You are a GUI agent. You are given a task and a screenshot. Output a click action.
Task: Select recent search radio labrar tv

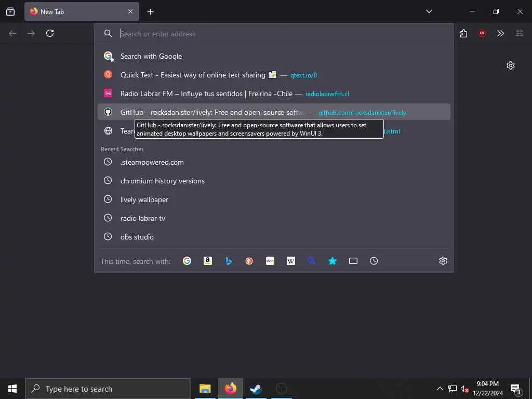[x=274, y=218]
